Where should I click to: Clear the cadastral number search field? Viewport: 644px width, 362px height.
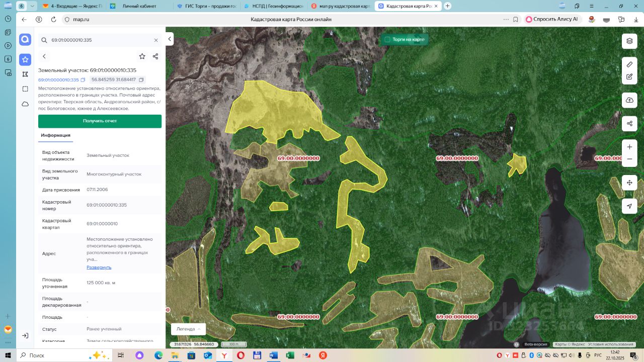click(x=156, y=40)
